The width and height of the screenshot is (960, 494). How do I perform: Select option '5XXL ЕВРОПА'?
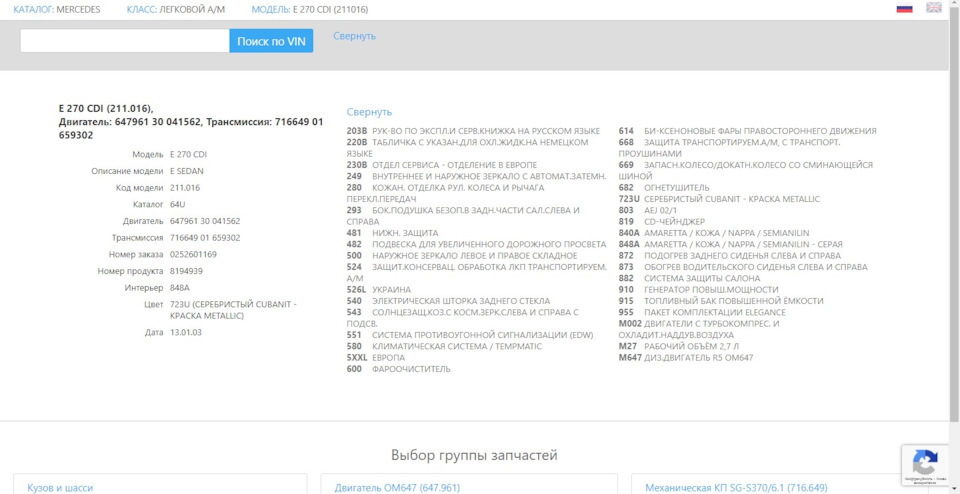(x=376, y=357)
